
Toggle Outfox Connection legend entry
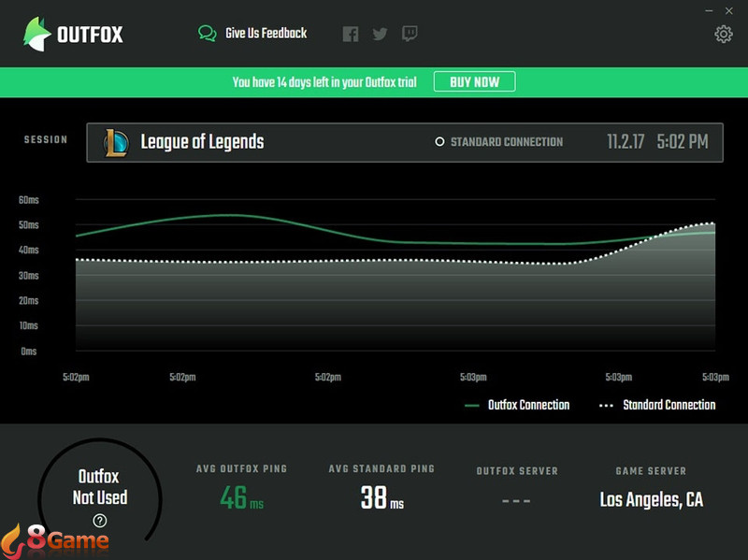[x=517, y=405]
